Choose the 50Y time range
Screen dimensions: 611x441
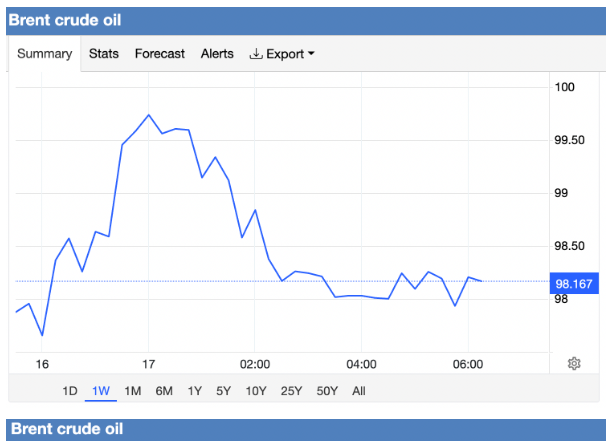pyautogui.click(x=327, y=391)
